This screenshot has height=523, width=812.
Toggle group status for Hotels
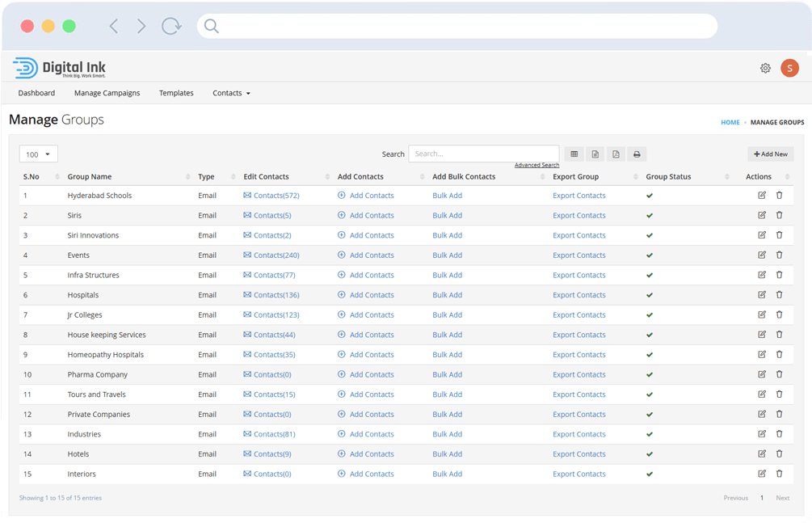point(650,454)
